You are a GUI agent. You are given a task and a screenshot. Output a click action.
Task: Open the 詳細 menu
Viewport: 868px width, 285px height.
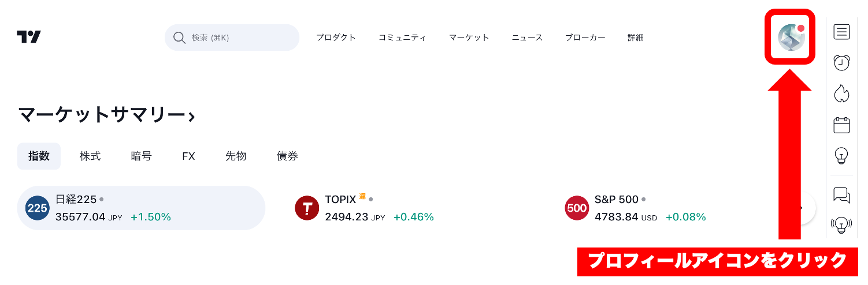[x=636, y=37]
